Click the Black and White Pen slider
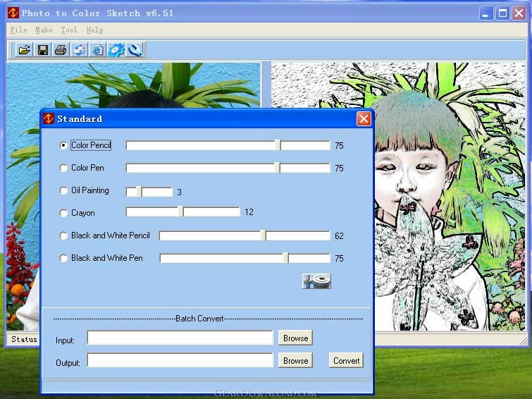The image size is (532, 399). tap(285, 259)
